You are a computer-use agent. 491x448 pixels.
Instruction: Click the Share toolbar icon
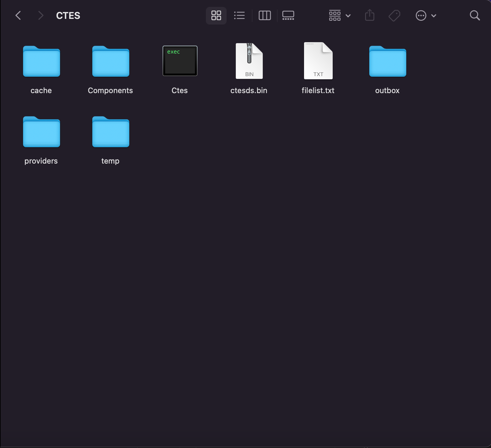click(370, 15)
